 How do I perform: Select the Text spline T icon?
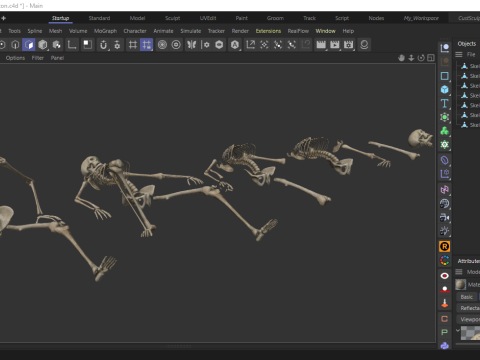coord(445,103)
